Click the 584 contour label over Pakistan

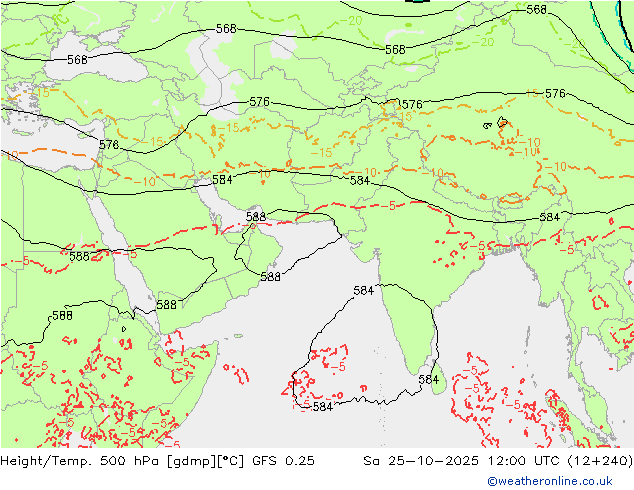click(359, 180)
